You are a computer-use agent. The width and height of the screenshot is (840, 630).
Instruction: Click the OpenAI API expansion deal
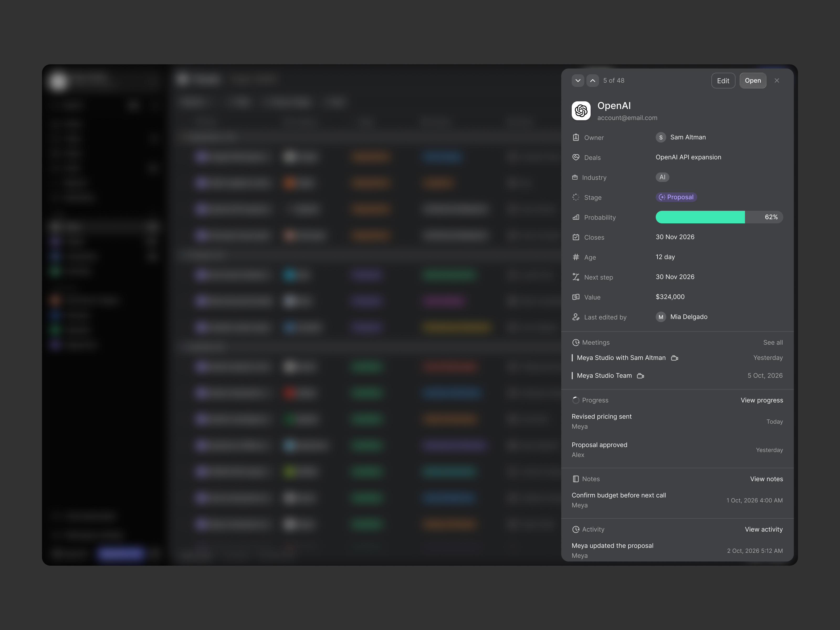point(688,157)
